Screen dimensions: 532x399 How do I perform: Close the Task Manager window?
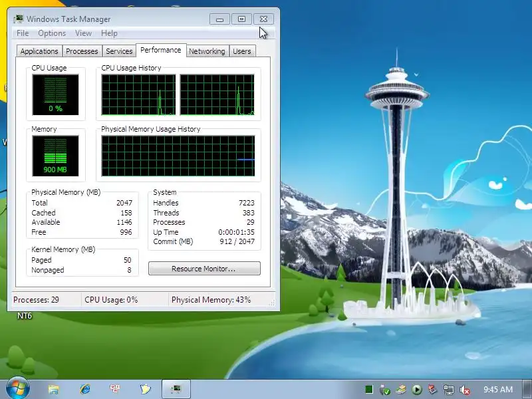(263, 19)
